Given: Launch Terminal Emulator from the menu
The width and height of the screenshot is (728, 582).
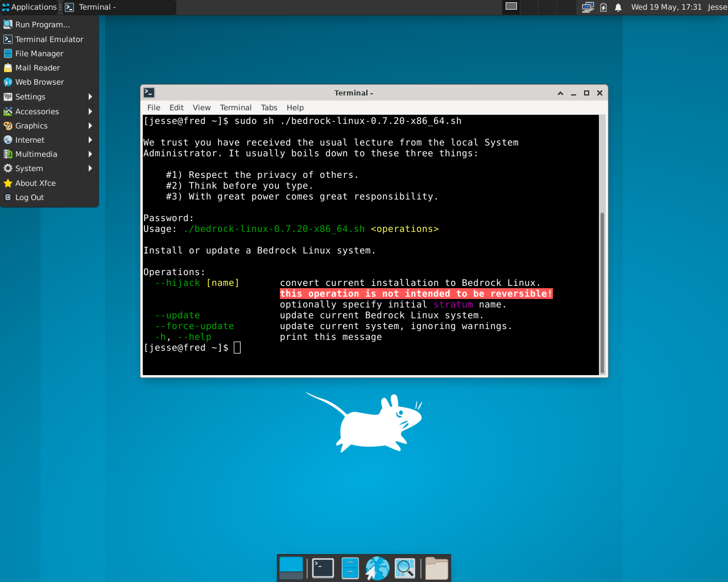Looking at the screenshot, I should tap(49, 39).
